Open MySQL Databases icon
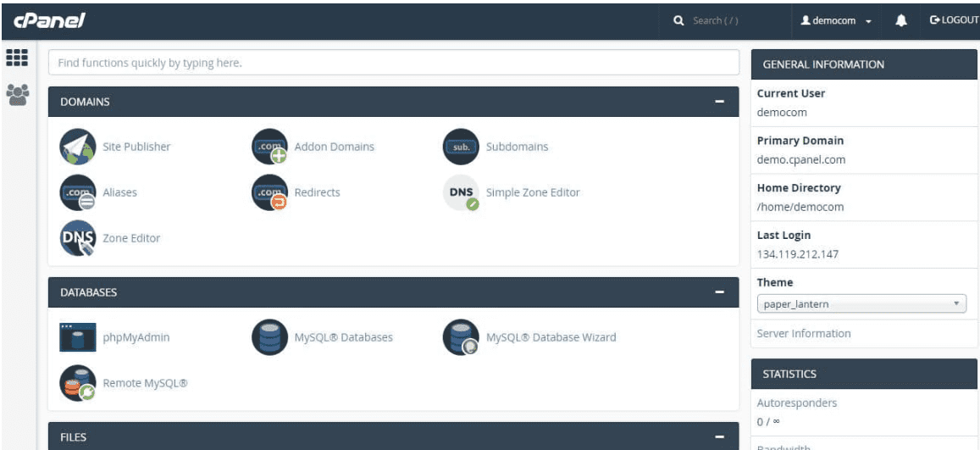This screenshot has height=450, width=980. [x=269, y=337]
